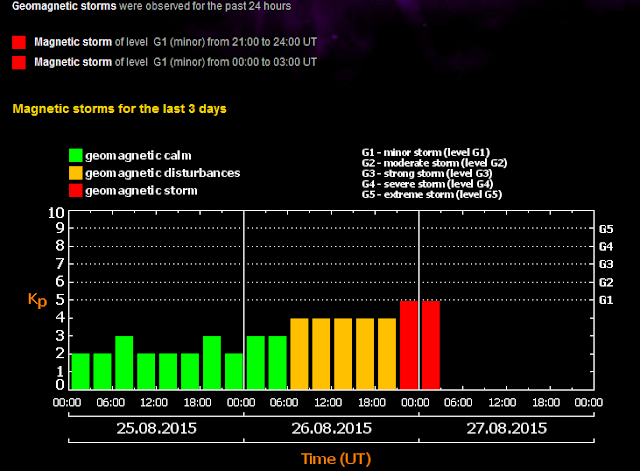Click the G2 label on the right axis
The height and width of the screenshot is (471, 640).
click(x=606, y=282)
